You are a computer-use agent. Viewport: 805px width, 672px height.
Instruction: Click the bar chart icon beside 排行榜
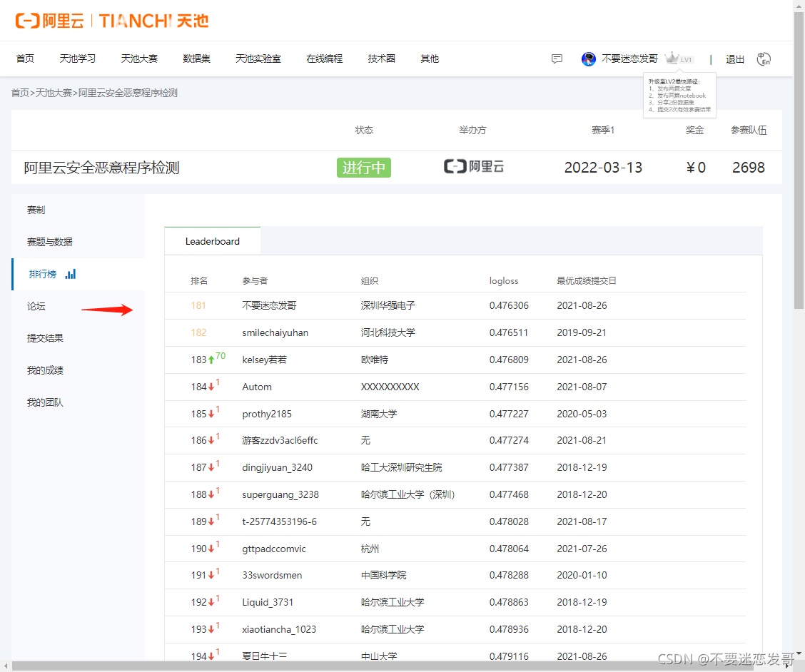71,274
